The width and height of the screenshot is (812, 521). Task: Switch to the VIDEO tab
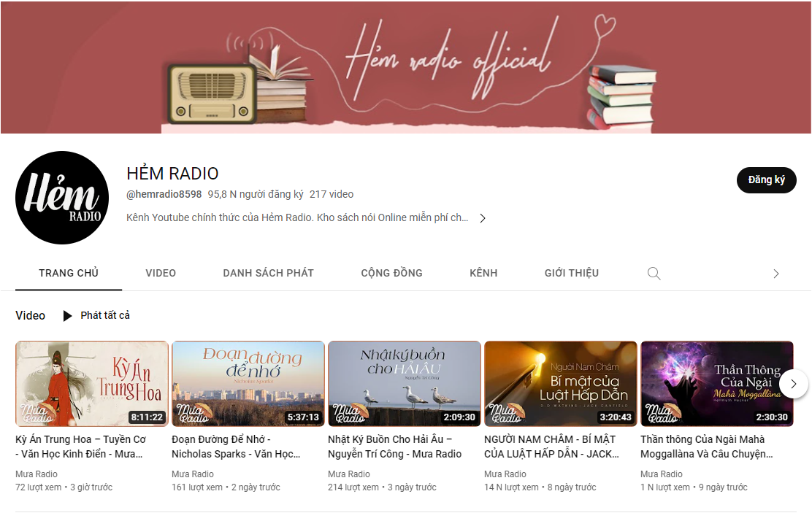pos(161,273)
